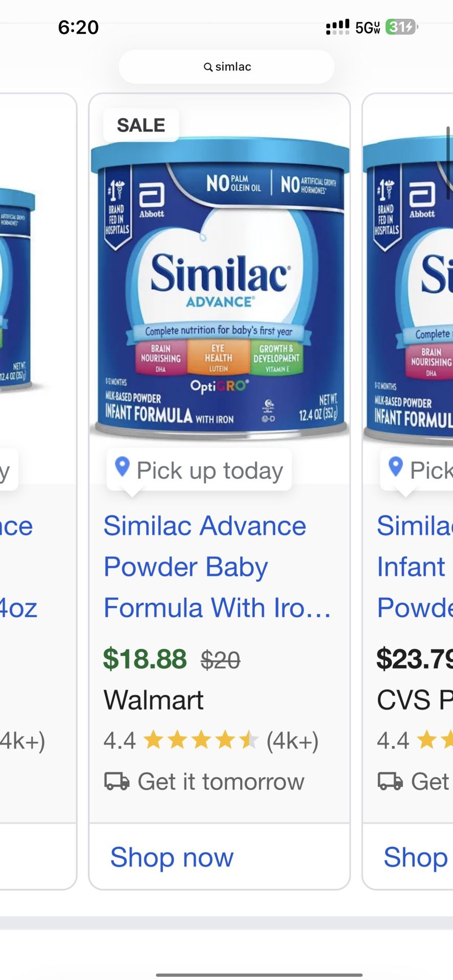Tap the $23.79 CVS price
453x980 pixels.
[x=415, y=658]
